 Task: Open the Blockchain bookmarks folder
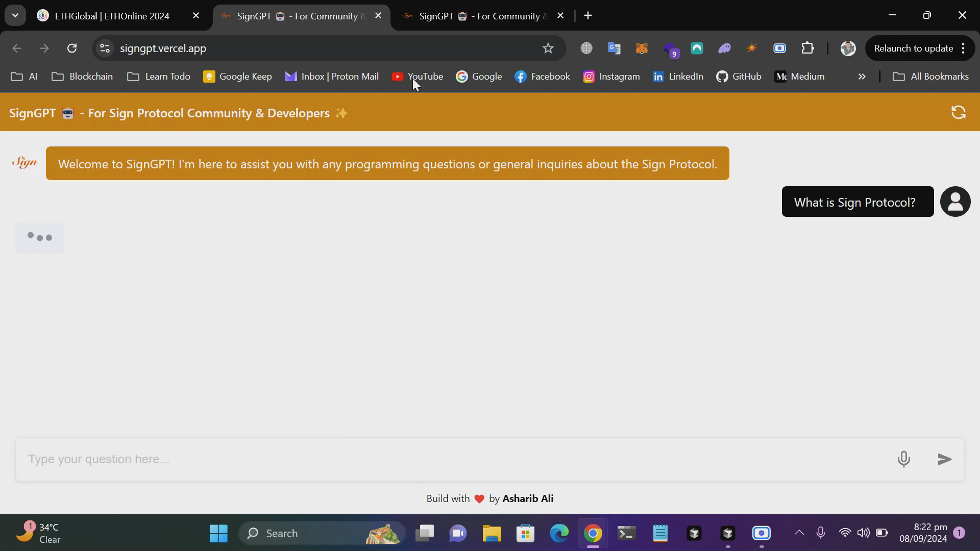[x=82, y=77]
